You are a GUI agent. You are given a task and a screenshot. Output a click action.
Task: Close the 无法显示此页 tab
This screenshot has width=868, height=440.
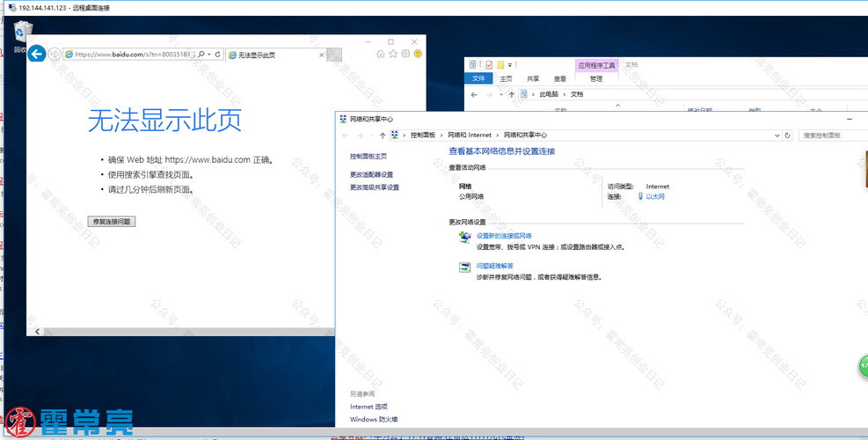click(x=321, y=55)
